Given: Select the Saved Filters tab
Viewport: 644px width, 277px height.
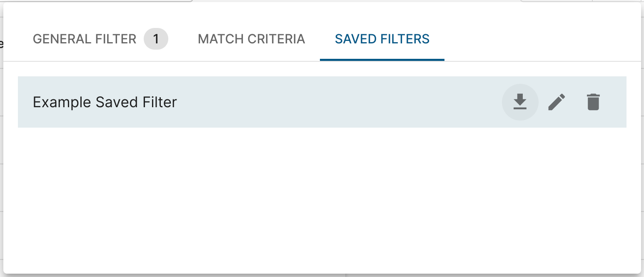Looking at the screenshot, I should coord(382,39).
